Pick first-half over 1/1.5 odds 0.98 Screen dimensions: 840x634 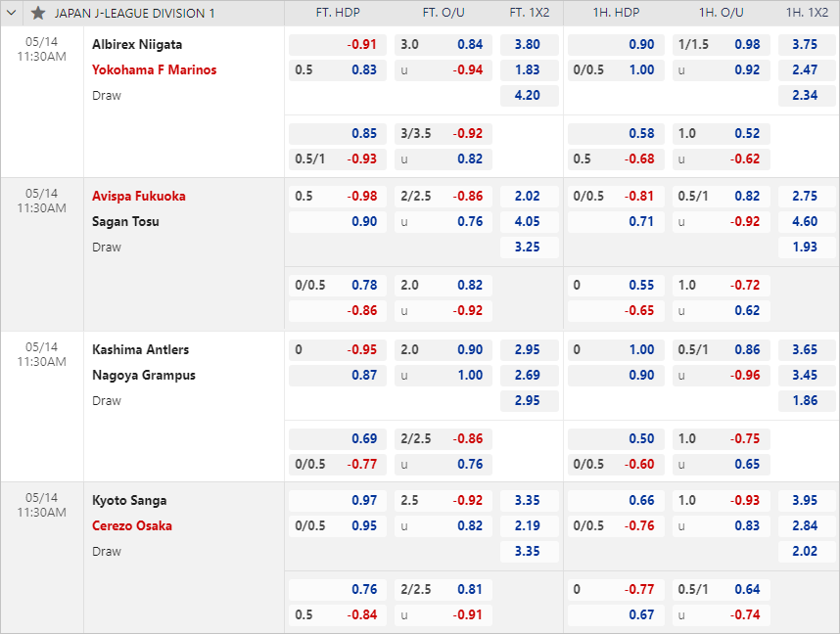[722, 44]
